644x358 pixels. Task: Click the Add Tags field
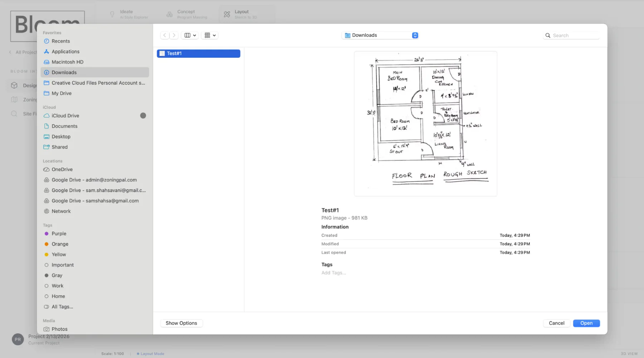click(x=333, y=272)
